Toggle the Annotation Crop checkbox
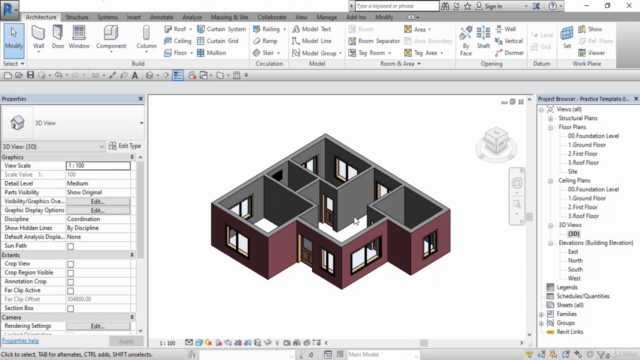The height and width of the screenshot is (360, 640). point(71,282)
